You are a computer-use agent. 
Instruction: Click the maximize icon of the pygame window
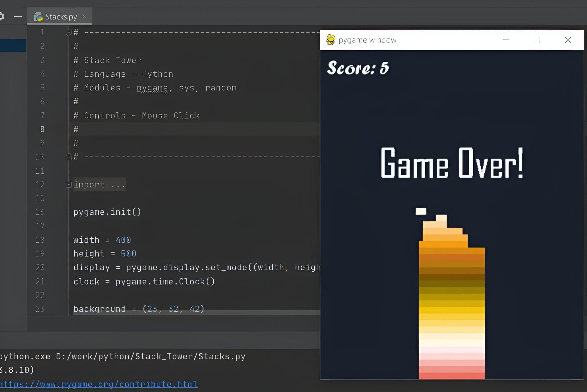537,40
